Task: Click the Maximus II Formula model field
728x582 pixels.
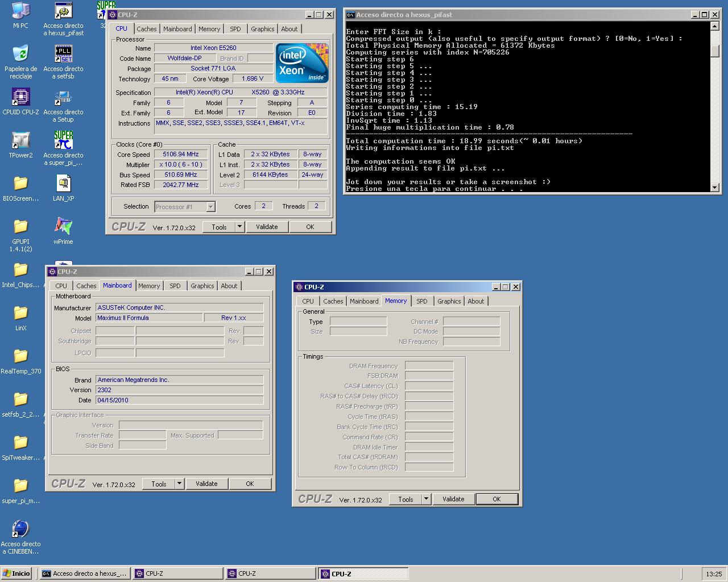Action: pos(149,318)
